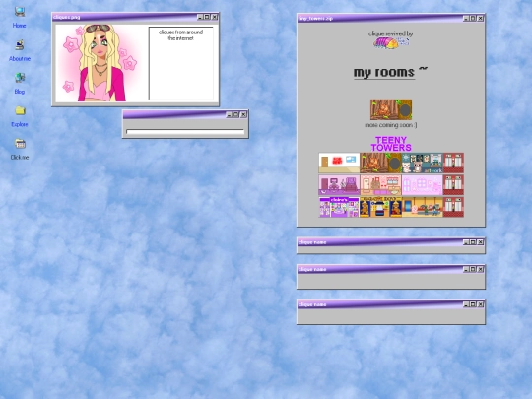Screen dimensions: 532x399
Task: Click the cliques from around the internet text box
Action: pyautogui.click(x=181, y=63)
